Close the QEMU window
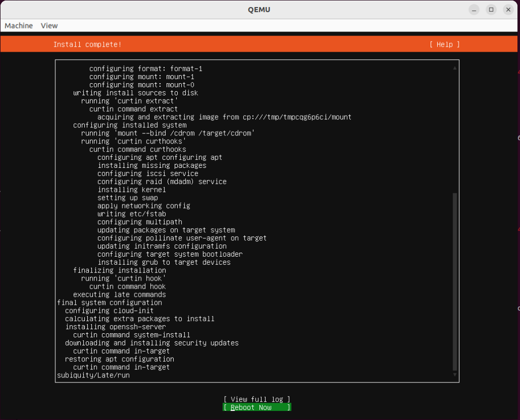Viewport: 520px width, 420px height. tap(508, 10)
